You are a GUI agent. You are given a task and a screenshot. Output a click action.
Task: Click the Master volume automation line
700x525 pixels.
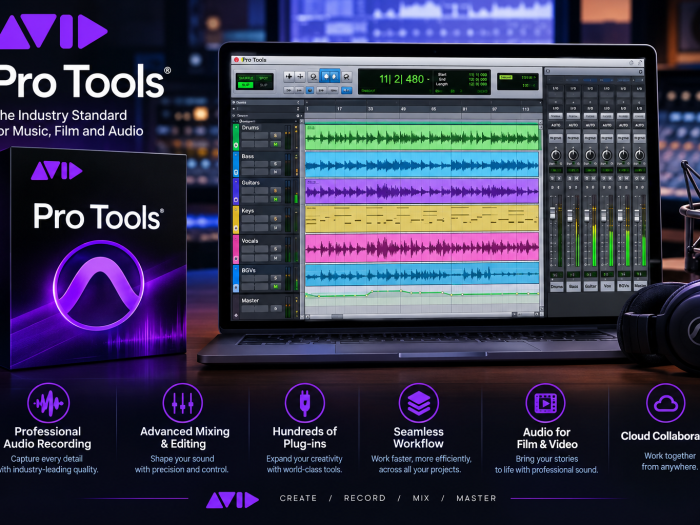[422, 293]
